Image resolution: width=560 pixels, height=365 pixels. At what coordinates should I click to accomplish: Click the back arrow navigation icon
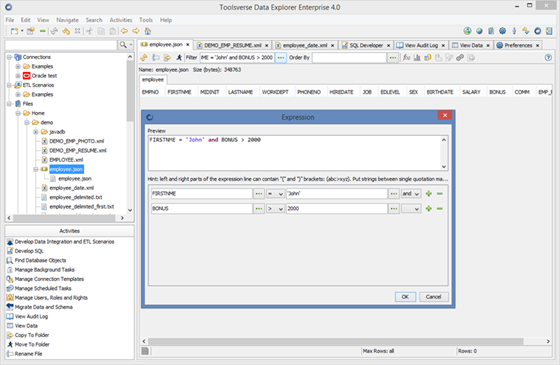click(124, 31)
